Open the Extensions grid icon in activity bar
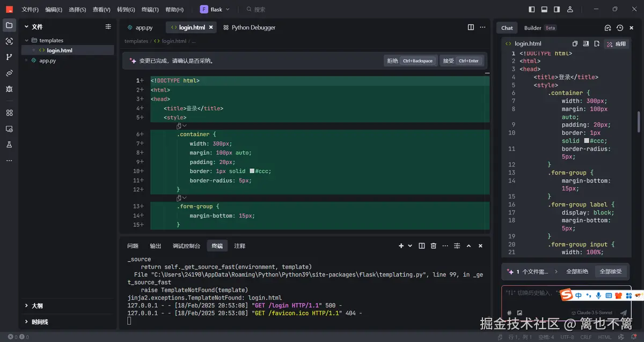 (x=9, y=113)
